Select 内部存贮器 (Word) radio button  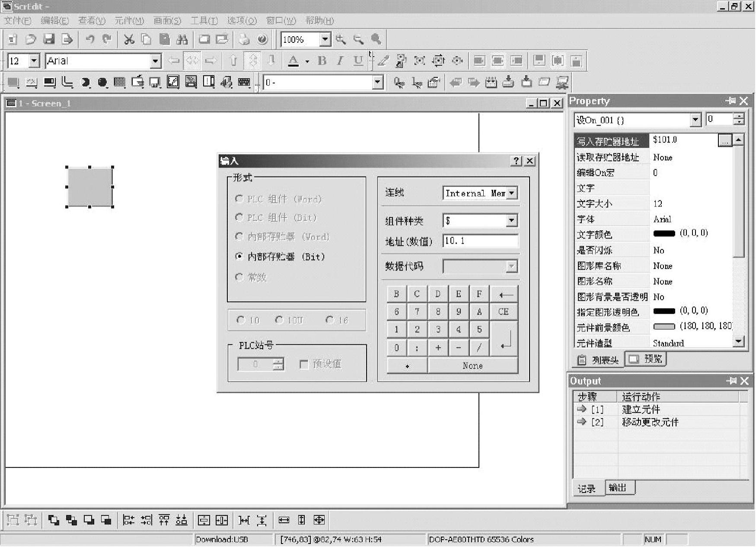tap(239, 236)
